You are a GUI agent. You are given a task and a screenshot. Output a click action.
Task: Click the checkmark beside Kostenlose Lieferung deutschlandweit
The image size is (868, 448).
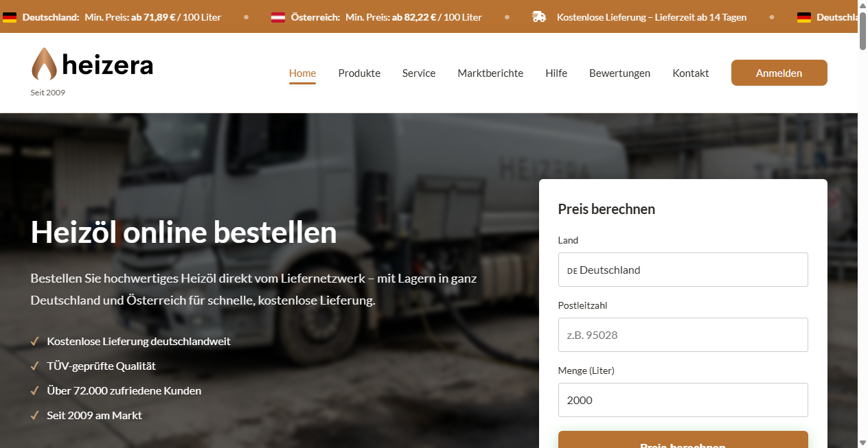tap(34, 341)
